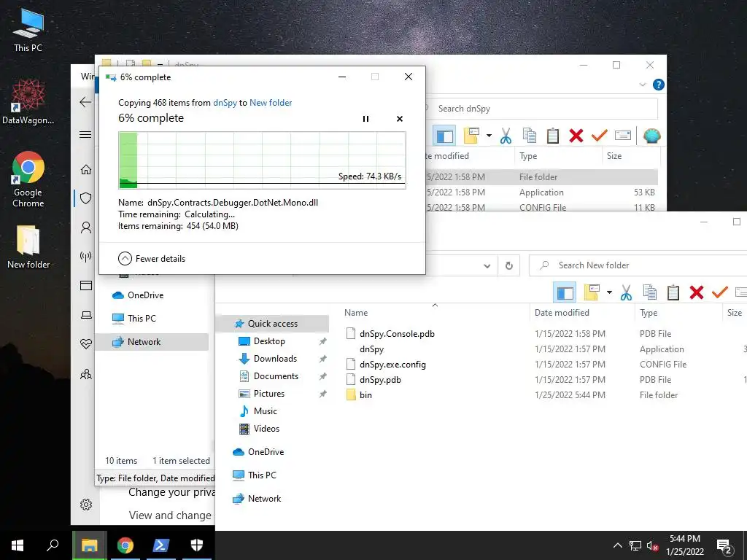
Task: Open the Windows Start menu
Action: coord(18,545)
